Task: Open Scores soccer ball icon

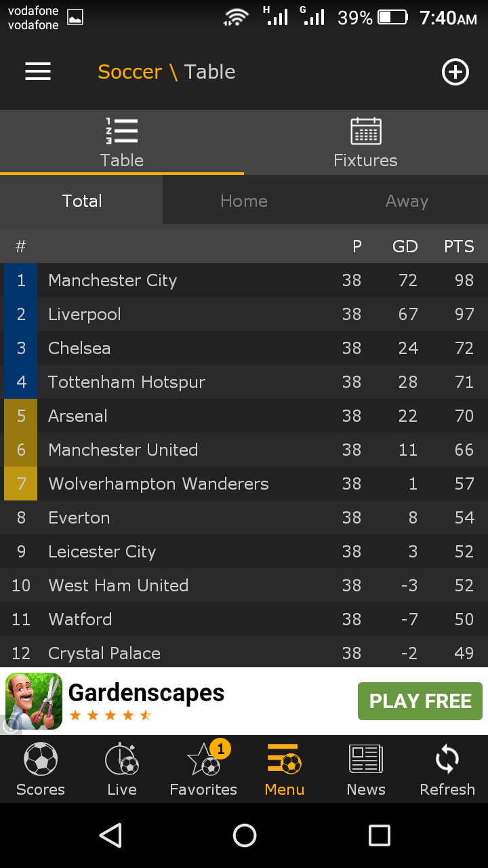Action: pyautogui.click(x=41, y=759)
